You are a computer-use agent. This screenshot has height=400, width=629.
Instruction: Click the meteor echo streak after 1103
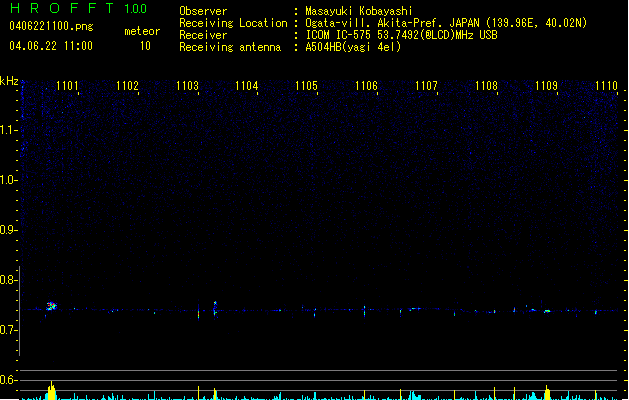215,309
